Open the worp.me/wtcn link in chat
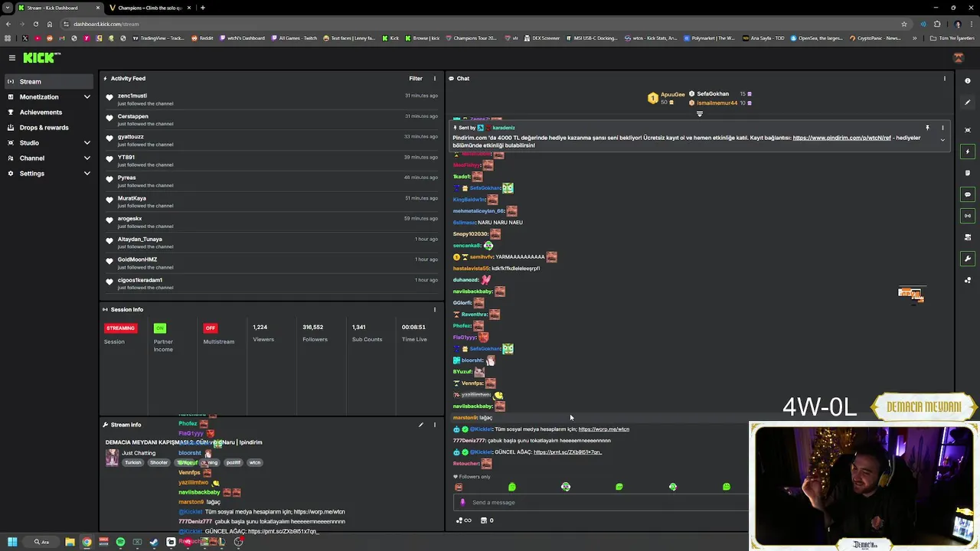Image resolution: width=980 pixels, height=551 pixels. point(603,429)
